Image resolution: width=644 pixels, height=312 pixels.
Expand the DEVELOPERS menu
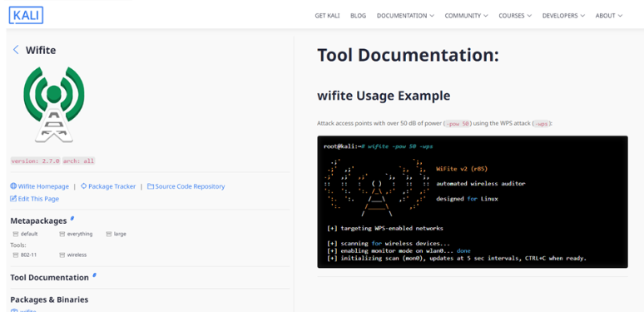[x=563, y=16]
